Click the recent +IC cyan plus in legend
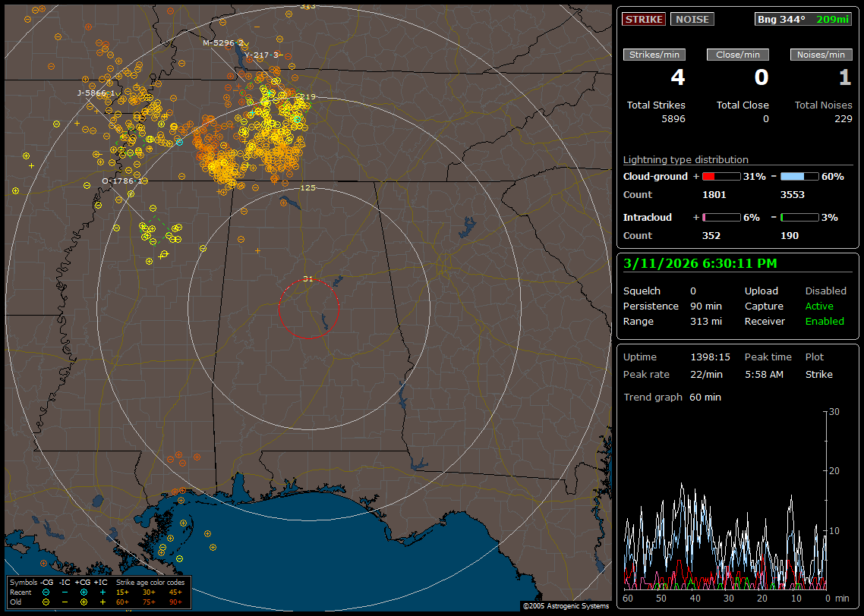The width and height of the screenshot is (864, 616). [x=102, y=592]
